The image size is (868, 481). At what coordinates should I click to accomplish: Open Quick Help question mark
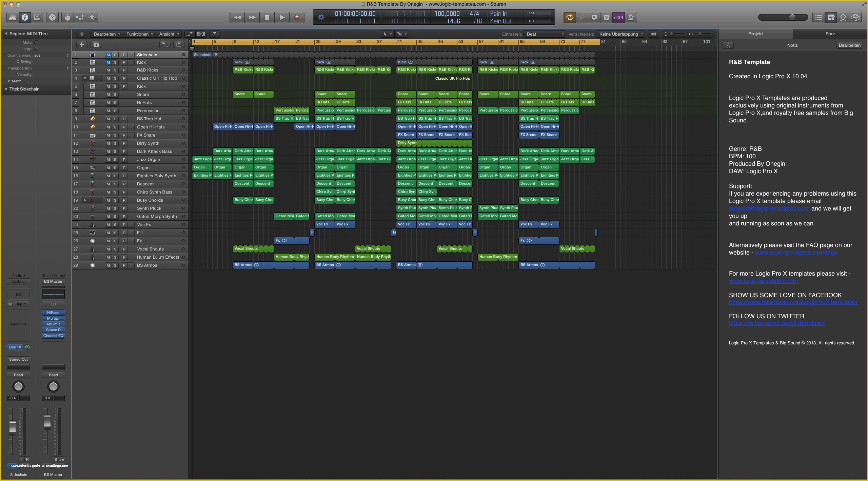(52, 17)
